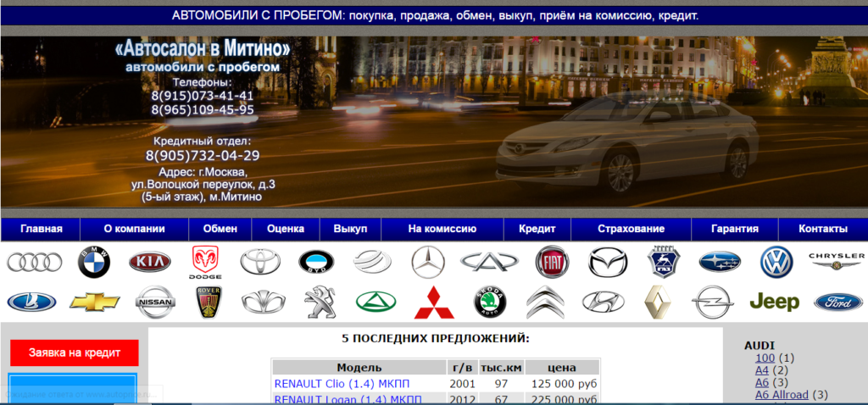
Task: Open the О компании menu item
Action: 135,229
